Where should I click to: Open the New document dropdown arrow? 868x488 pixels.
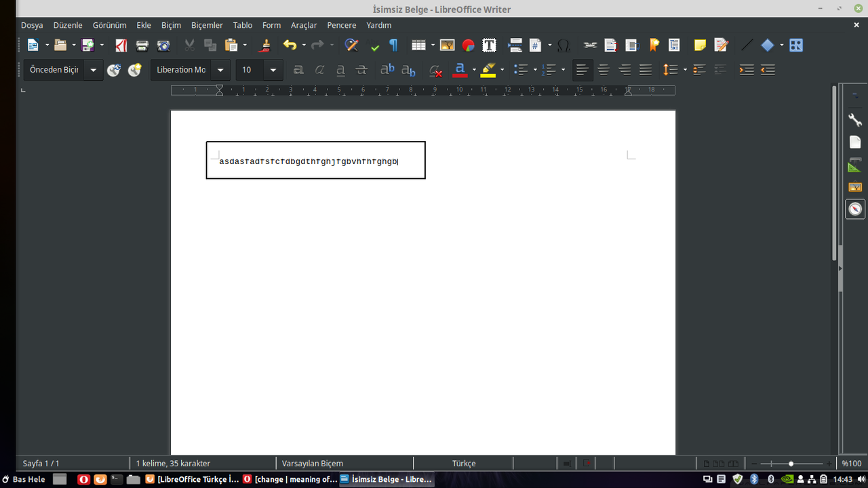coord(47,45)
